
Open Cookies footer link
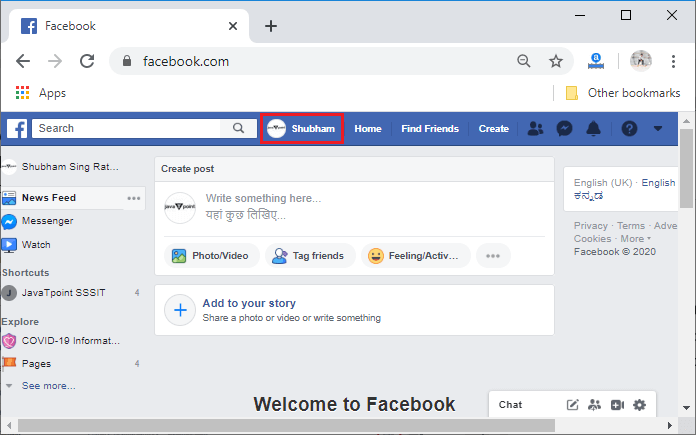coord(592,239)
